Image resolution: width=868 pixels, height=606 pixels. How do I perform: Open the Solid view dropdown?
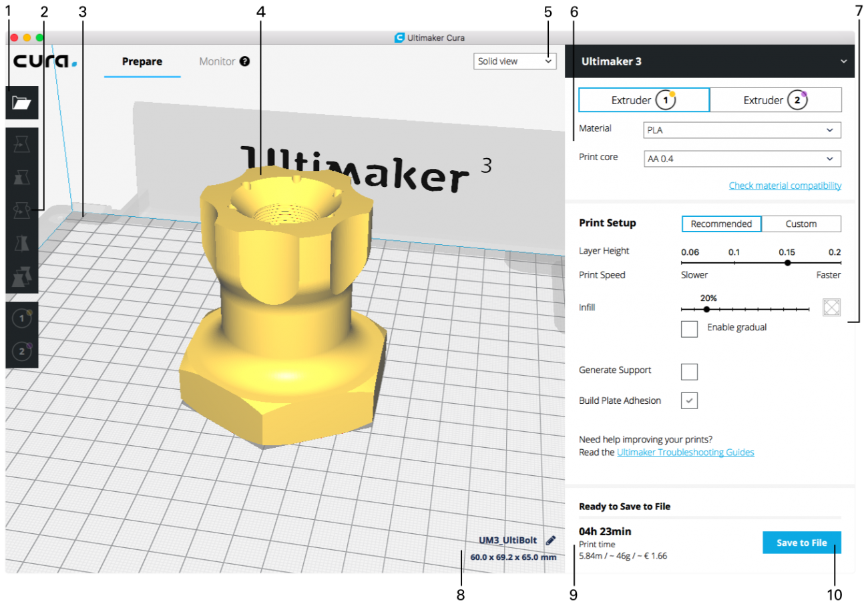tap(514, 61)
